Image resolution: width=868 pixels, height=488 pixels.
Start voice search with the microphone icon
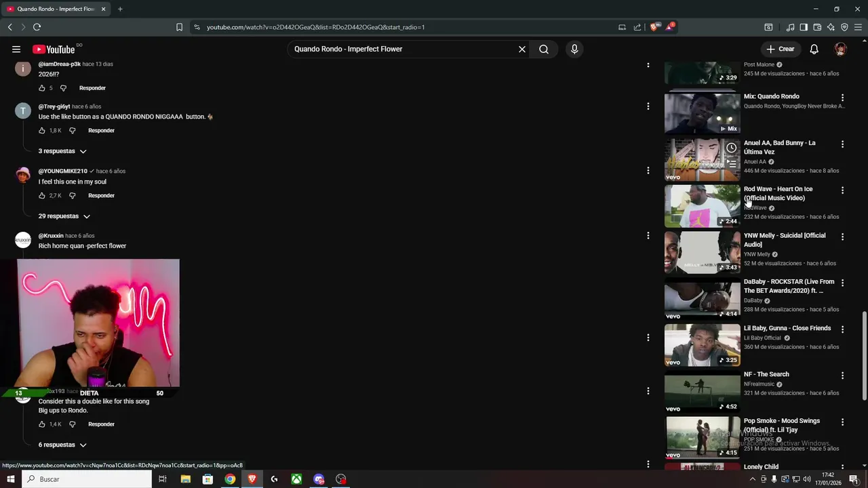coord(574,49)
